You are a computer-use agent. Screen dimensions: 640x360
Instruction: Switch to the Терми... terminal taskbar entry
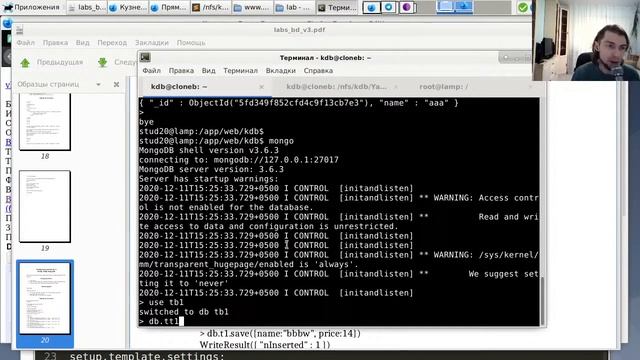pyautogui.click(x=337, y=7)
